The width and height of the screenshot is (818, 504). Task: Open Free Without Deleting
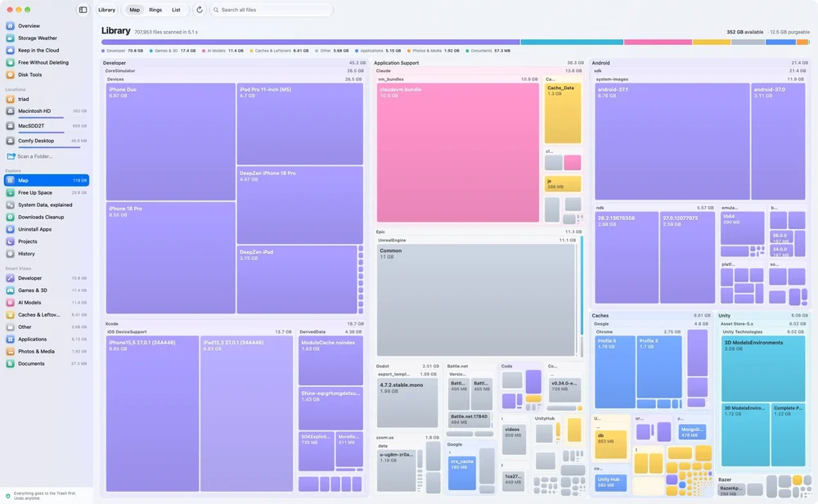click(47, 62)
